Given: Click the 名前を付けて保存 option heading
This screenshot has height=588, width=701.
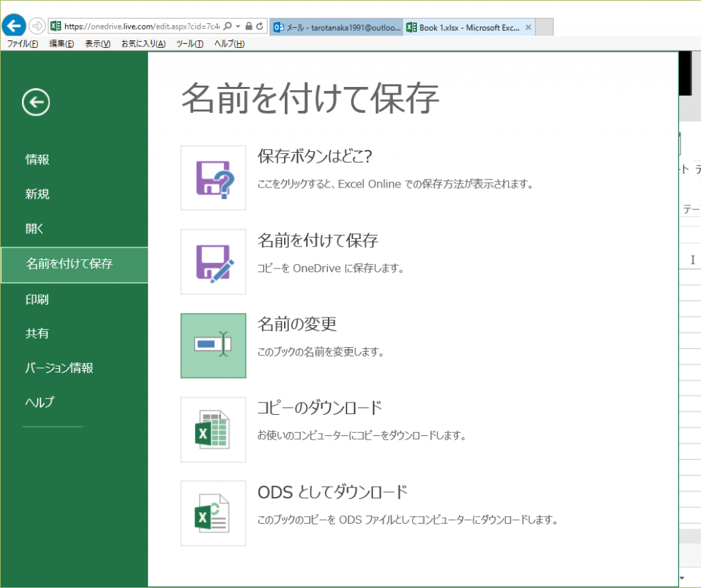Looking at the screenshot, I should pyautogui.click(x=318, y=240).
